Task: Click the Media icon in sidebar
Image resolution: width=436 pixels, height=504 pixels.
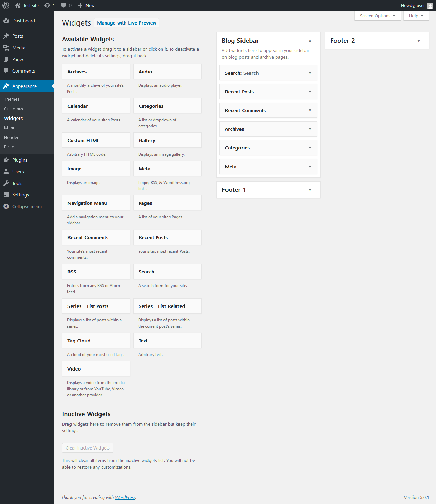Action: tap(6, 48)
